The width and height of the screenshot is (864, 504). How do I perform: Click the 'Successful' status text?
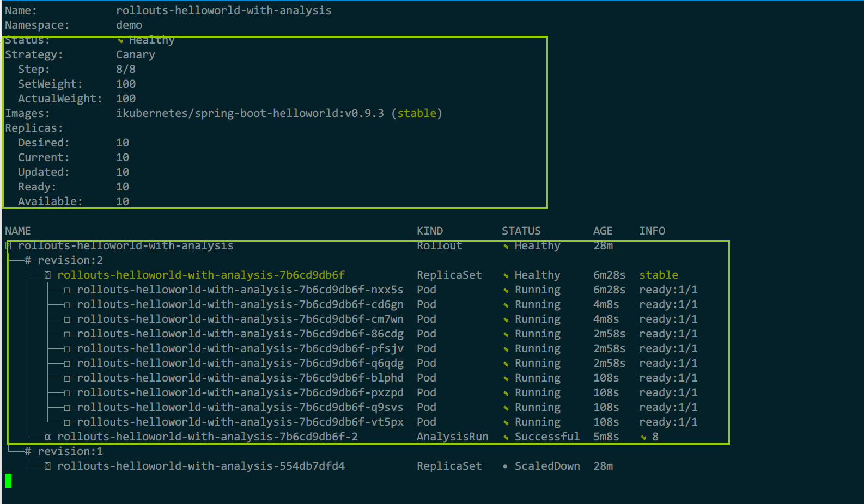pyautogui.click(x=547, y=437)
